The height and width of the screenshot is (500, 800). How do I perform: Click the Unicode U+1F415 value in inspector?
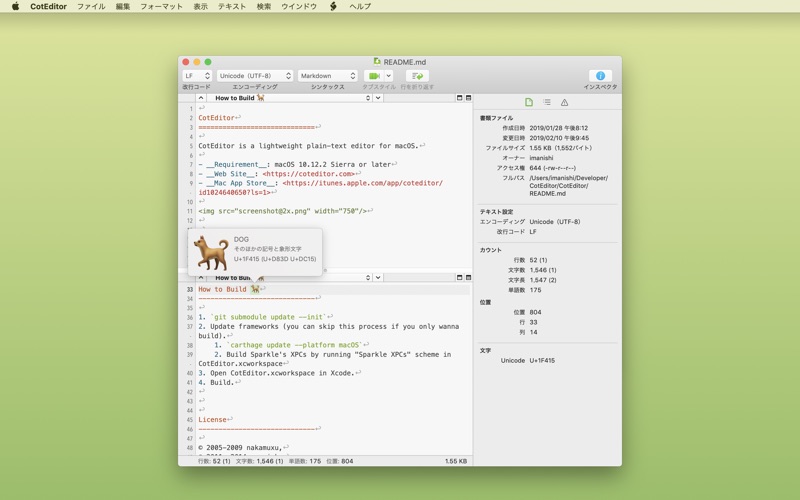(542, 360)
